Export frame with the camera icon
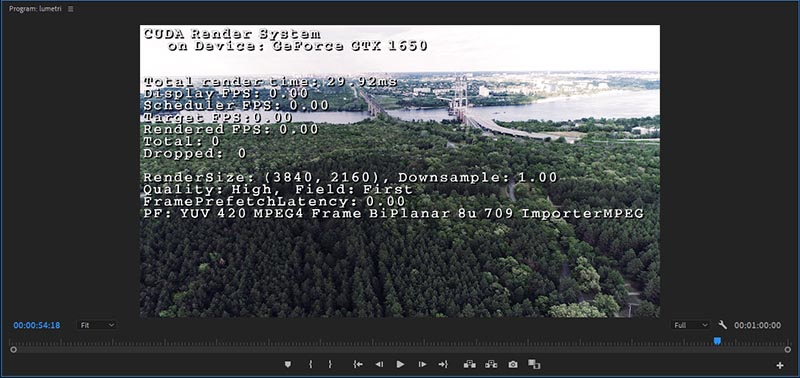Image resolution: width=800 pixels, height=378 pixels. (x=513, y=364)
